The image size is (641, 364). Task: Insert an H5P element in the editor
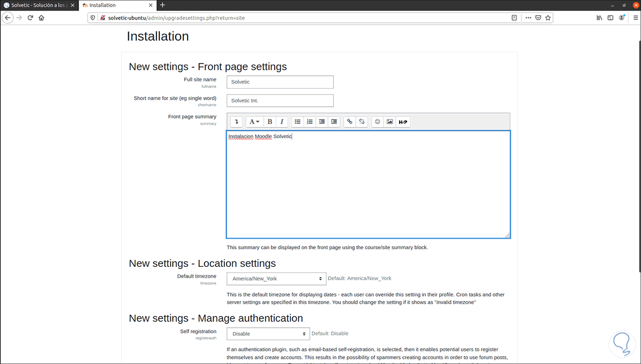403,122
